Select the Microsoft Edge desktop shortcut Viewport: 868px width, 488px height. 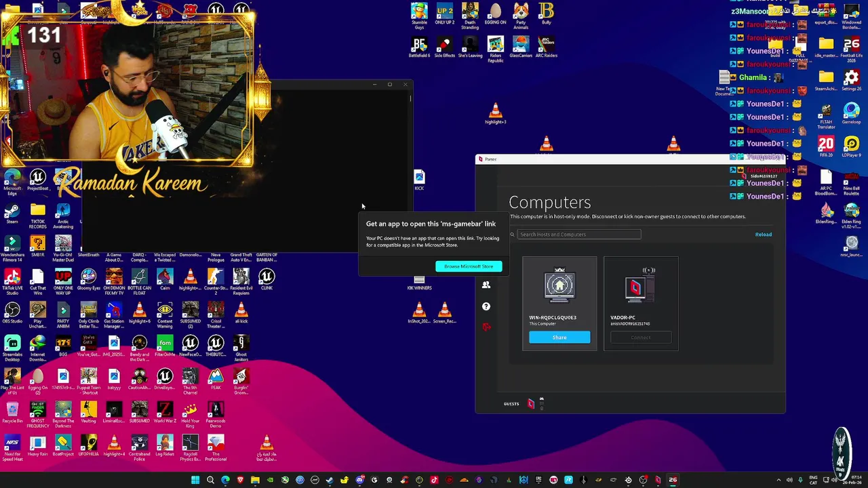(12, 183)
